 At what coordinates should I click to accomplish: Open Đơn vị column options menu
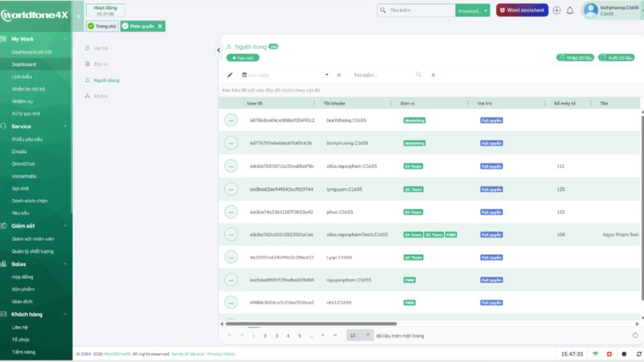click(468, 104)
